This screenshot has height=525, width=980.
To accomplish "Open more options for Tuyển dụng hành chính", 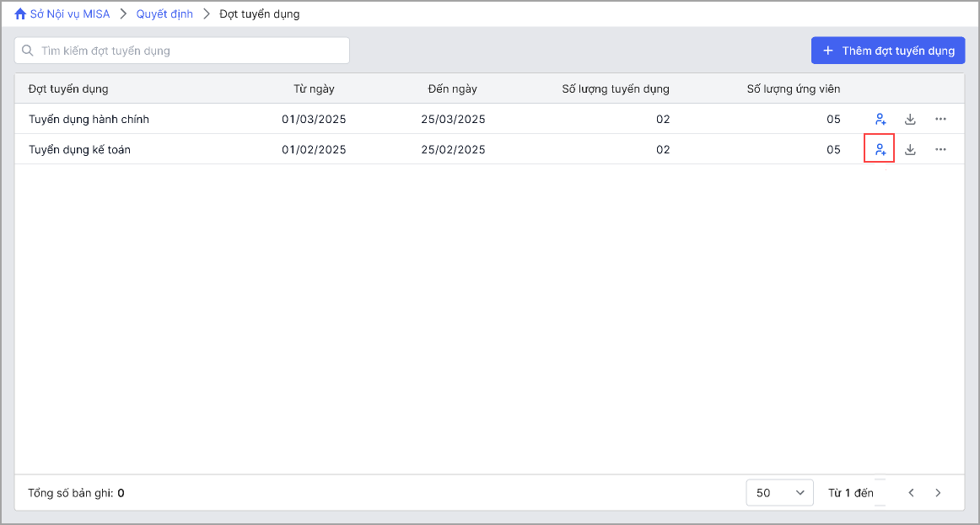I will pyautogui.click(x=940, y=119).
